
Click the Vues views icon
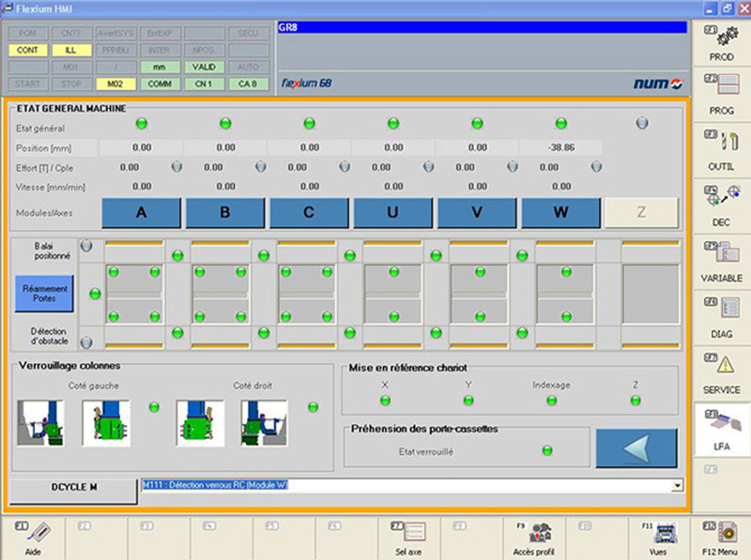tap(657, 537)
